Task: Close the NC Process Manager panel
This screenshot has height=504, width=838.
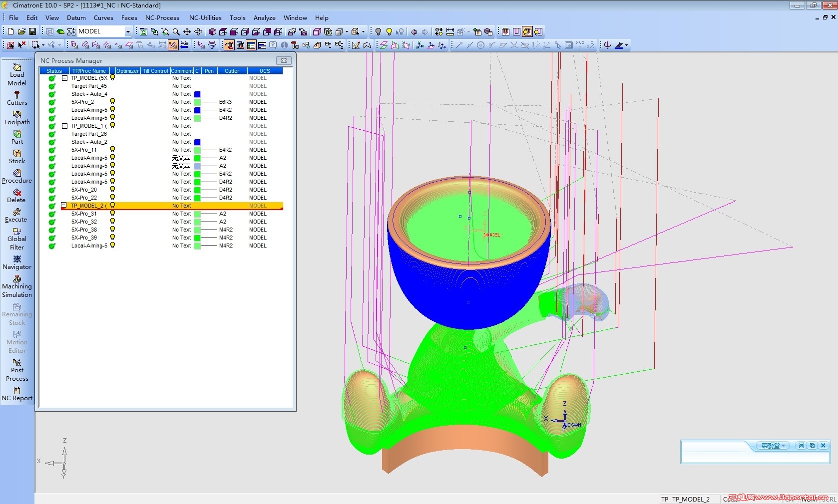Action: click(284, 60)
